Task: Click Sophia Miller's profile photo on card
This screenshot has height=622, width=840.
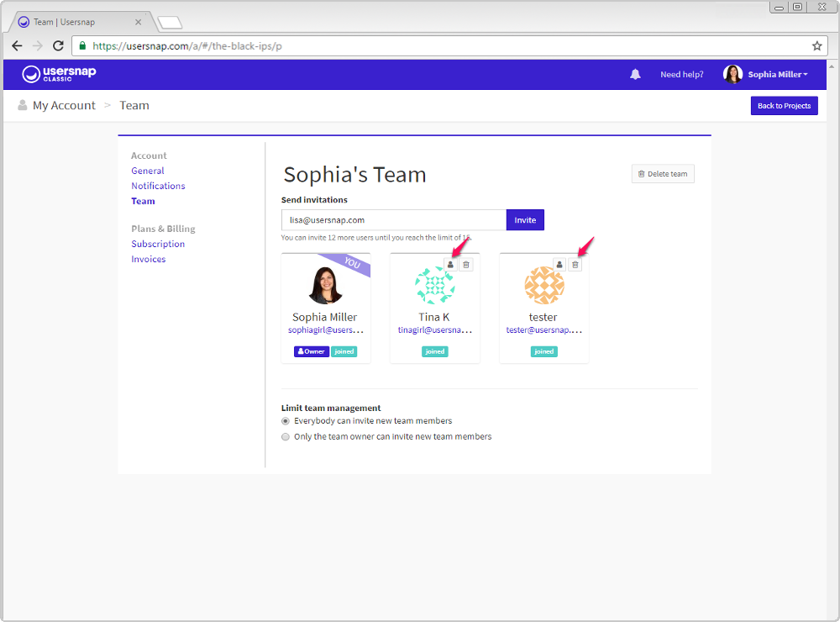Action: (x=325, y=285)
